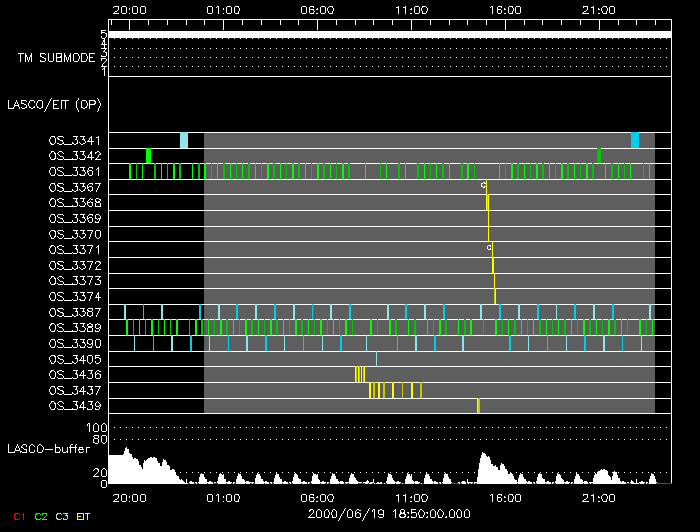Click the small circle marker in OS_3367 row
The image size is (700, 532).
483,185
